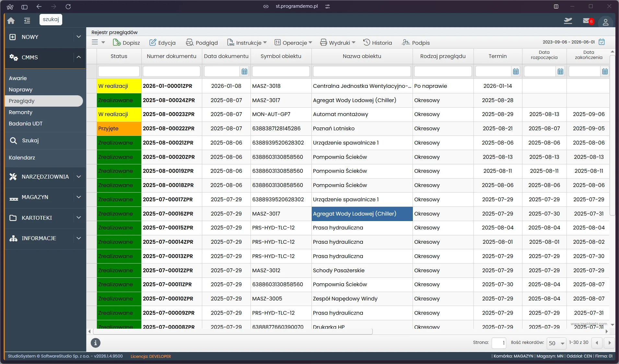This screenshot has width=619, height=364.
Task: Open Badania UDT menu item
Action: coord(26,123)
